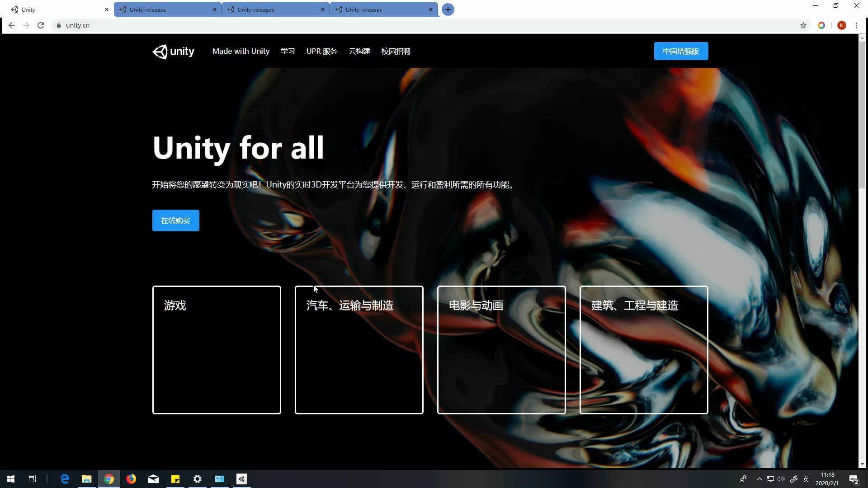Open the Chrome profile avatar K
868x488 pixels.
coord(841,25)
